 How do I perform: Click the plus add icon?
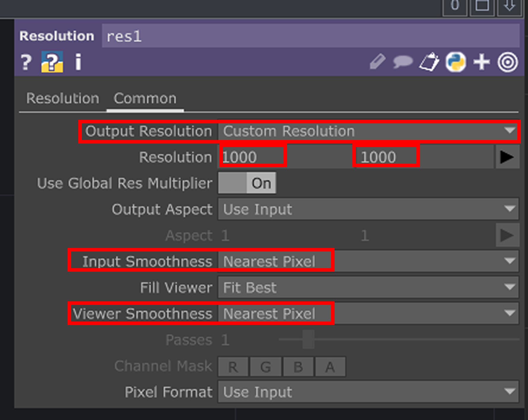click(481, 62)
